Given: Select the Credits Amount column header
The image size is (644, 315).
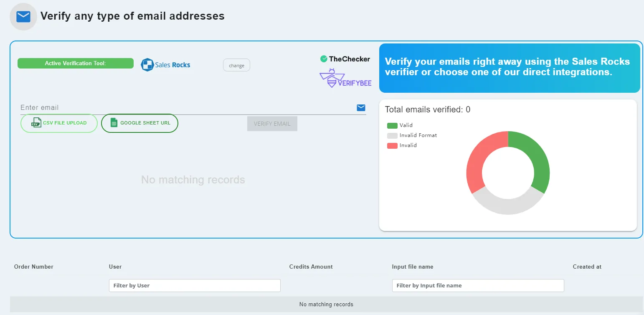Looking at the screenshot, I should [311, 267].
